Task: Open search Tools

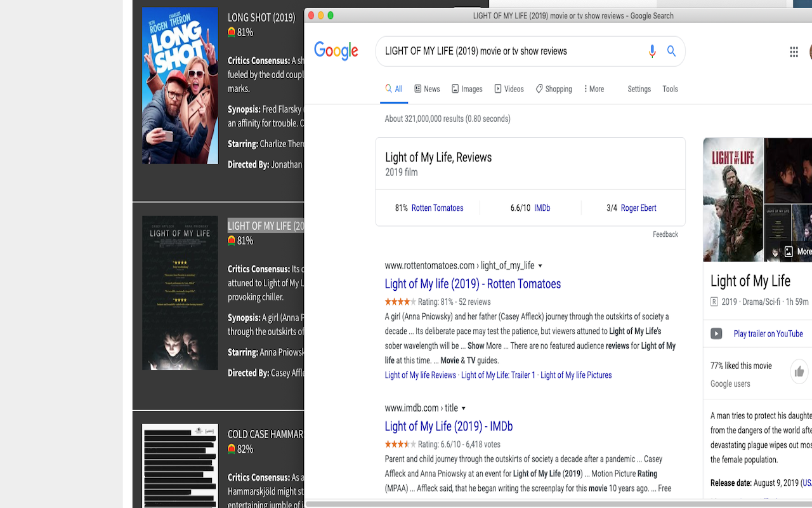Action: [x=670, y=89]
